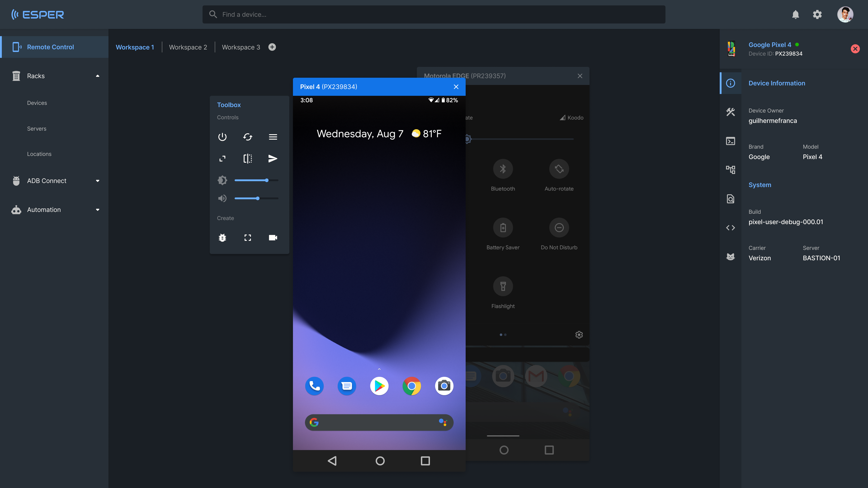Toggle Auto-rotate tile on Motorola EDGE
This screenshot has height=488, width=868.
tap(559, 169)
